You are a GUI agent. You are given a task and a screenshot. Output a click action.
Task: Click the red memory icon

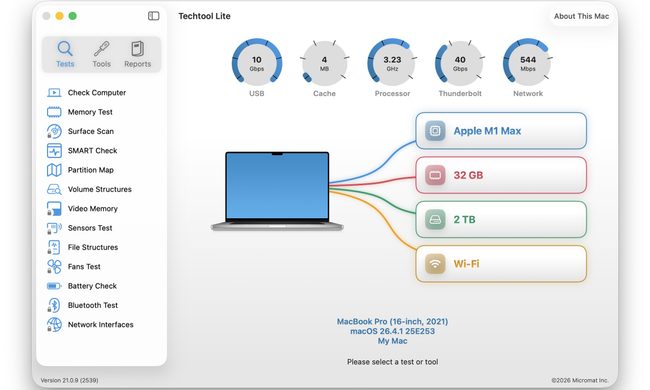435,175
